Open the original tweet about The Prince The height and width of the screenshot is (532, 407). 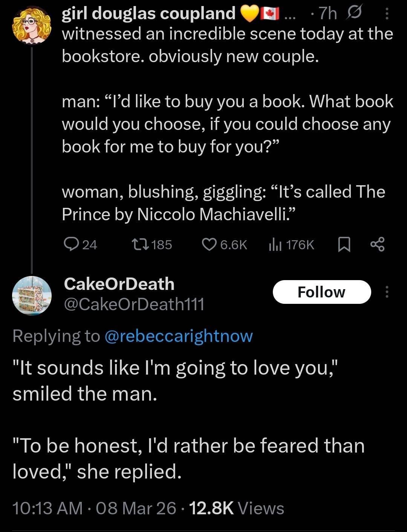click(226, 124)
